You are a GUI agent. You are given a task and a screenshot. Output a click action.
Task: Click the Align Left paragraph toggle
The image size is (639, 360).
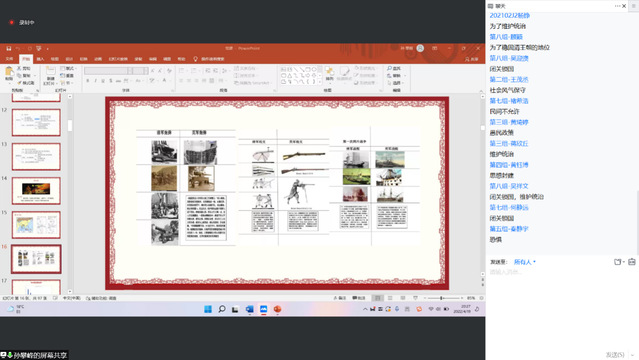point(181,81)
